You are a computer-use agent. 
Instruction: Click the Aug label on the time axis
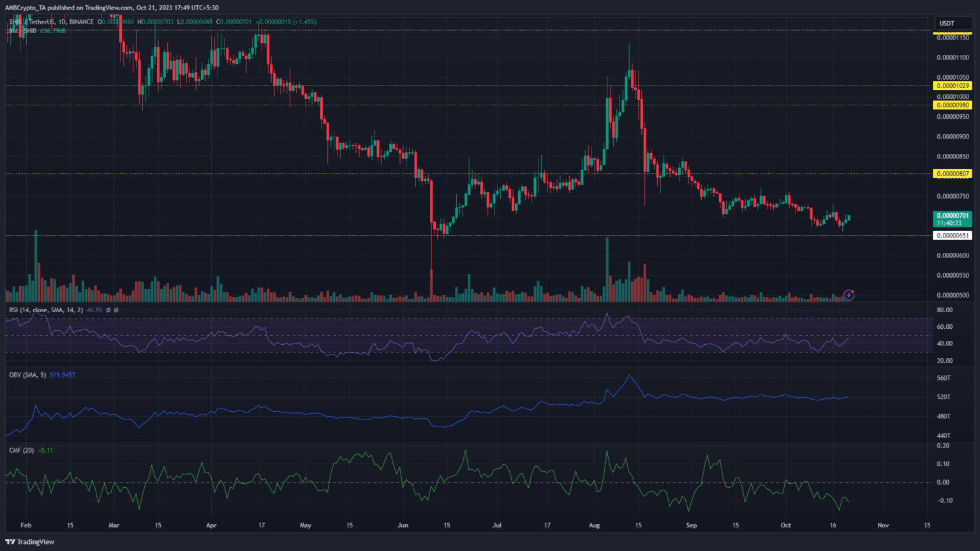595,525
